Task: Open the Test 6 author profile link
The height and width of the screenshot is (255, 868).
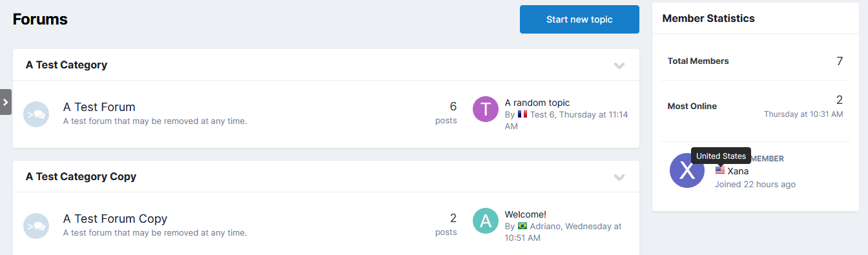Action: [x=542, y=114]
